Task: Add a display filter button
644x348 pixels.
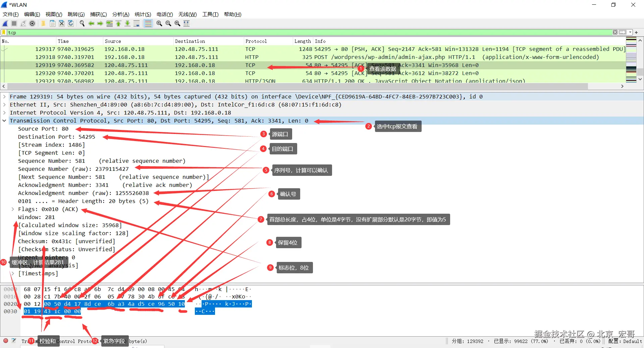Action: (x=636, y=32)
